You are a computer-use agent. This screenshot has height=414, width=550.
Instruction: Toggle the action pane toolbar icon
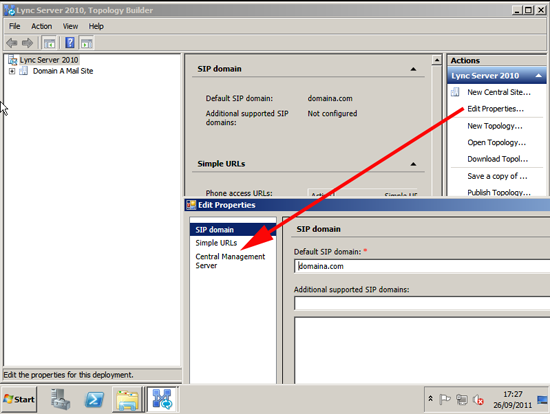86,43
